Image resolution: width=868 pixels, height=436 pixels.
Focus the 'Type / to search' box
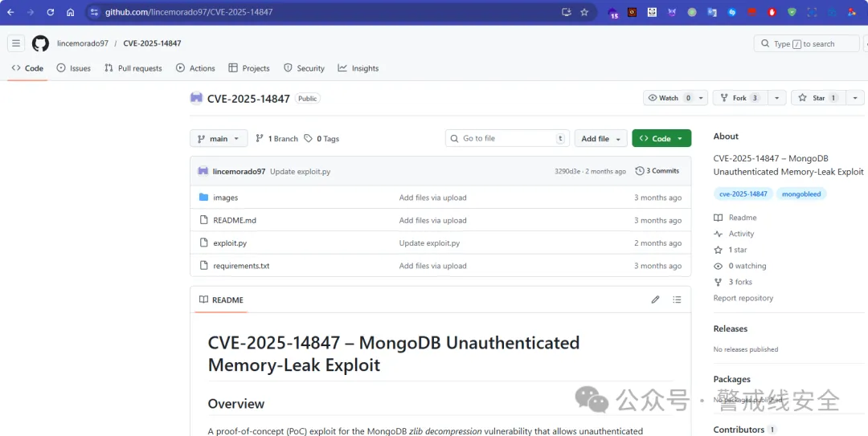click(x=807, y=43)
